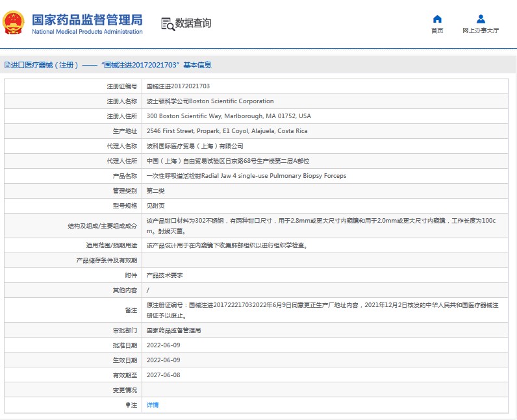Click the 网上办事大厅 user icon
517x420 pixels.
[x=481, y=19]
